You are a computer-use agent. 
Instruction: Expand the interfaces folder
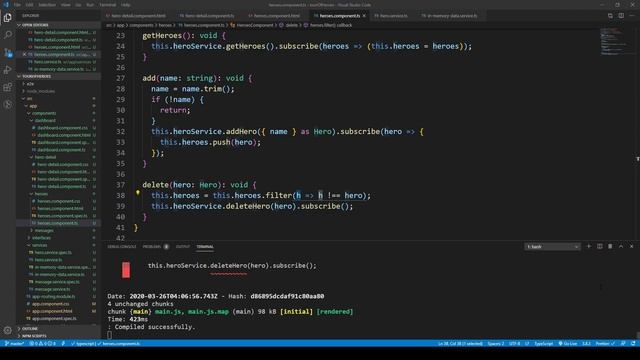click(42, 238)
